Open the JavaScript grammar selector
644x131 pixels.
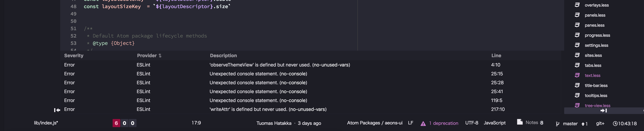tap(494, 123)
